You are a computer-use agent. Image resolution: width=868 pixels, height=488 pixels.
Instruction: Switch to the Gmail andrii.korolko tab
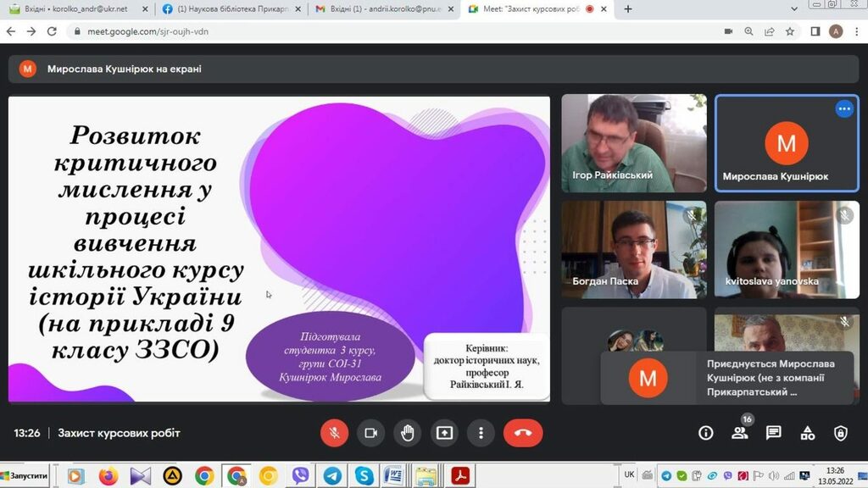click(x=381, y=9)
